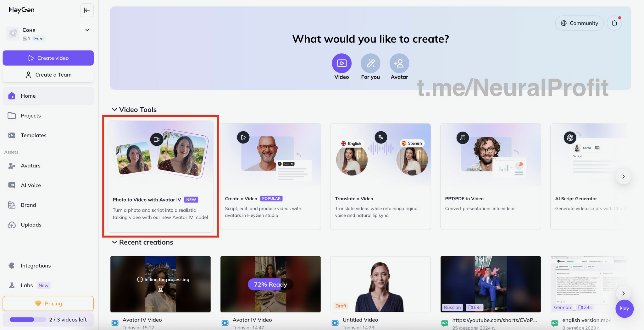This screenshot has width=644, height=330.
Task: Select the For you magic wand icon
Action: pyautogui.click(x=370, y=63)
